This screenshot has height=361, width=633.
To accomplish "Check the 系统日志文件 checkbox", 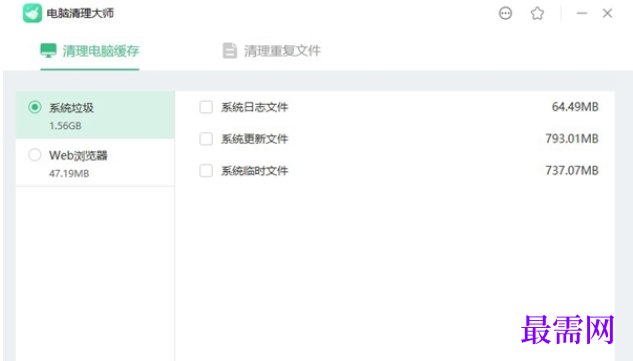I will click(x=206, y=107).
